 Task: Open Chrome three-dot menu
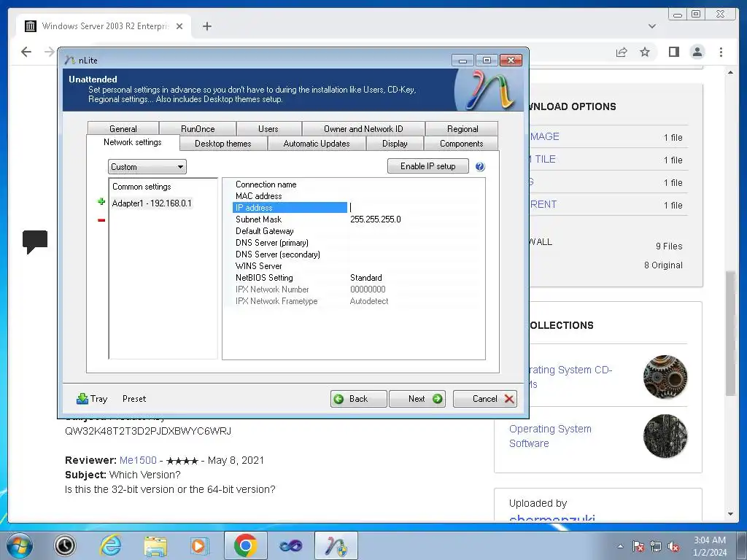coord(721,52)
